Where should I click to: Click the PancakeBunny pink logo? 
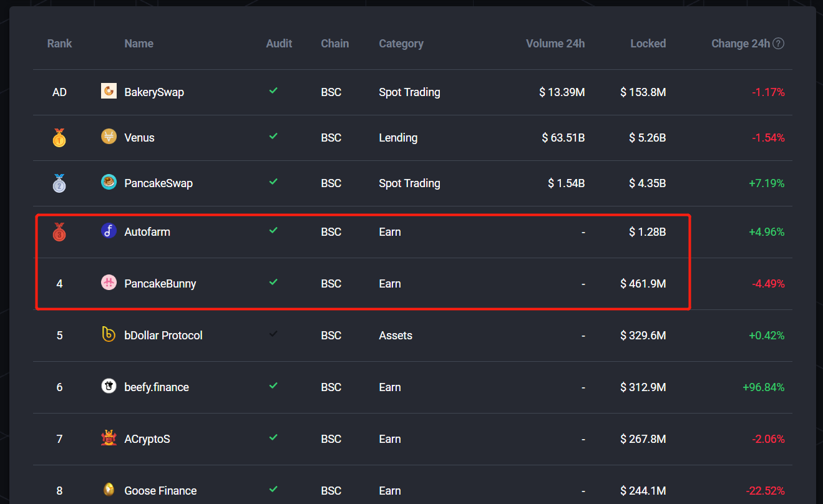[x=109, y=283]
